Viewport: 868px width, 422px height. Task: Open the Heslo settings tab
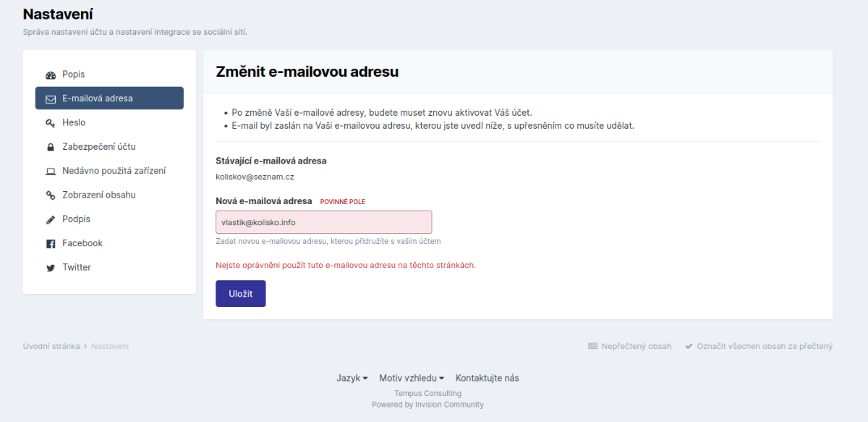74,123
